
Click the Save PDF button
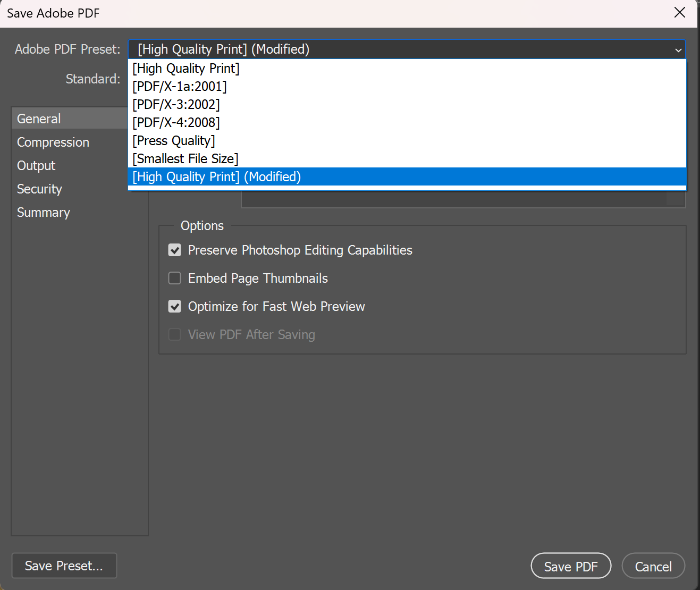(571, 567)
